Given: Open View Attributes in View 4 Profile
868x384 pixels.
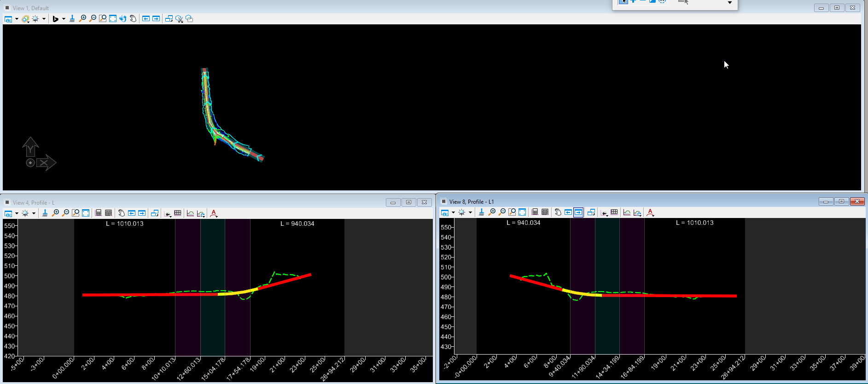Looking at the screenshot, I should click(x=8, y=213).
